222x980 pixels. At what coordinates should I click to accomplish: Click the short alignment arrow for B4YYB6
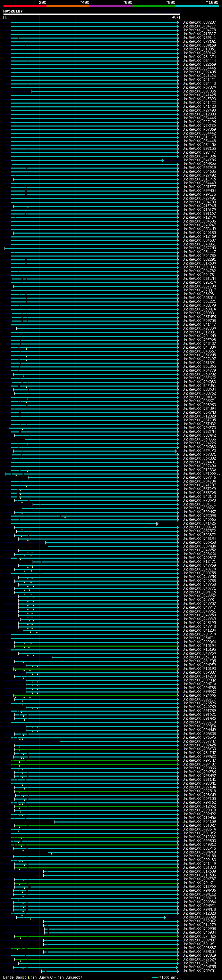tap(163, 160)
